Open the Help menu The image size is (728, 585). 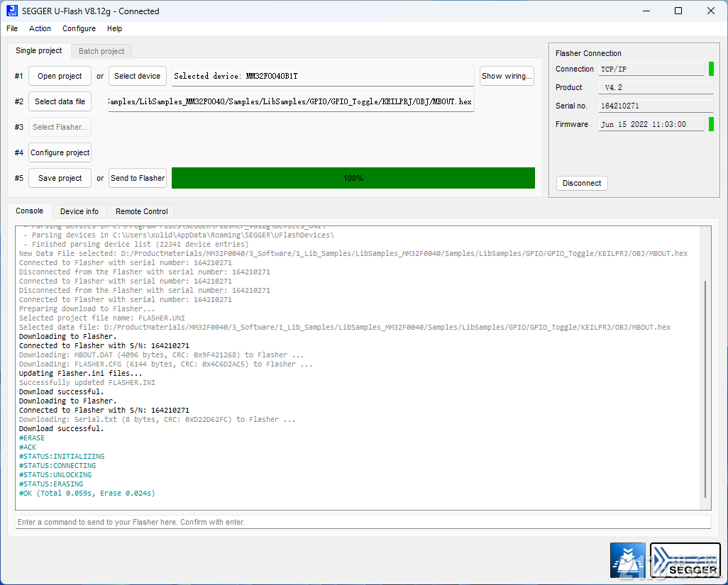[115, 29]
